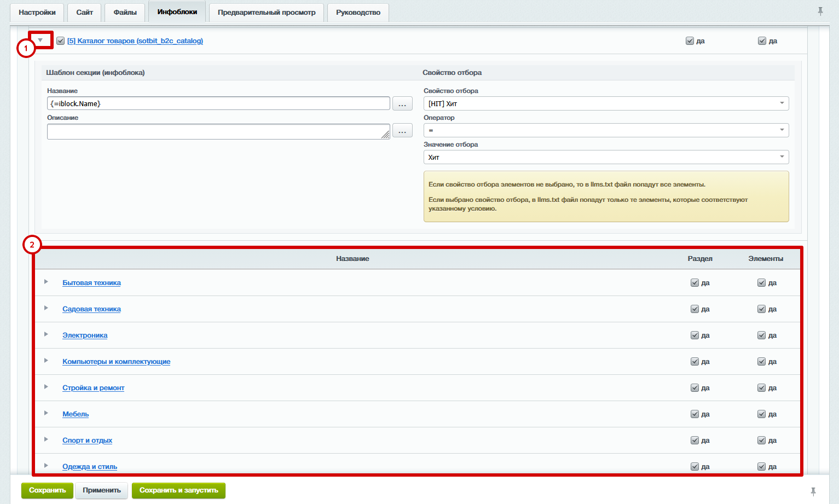Click the pin icon at top right
839x504 pixels.
[x=820, y=11]
